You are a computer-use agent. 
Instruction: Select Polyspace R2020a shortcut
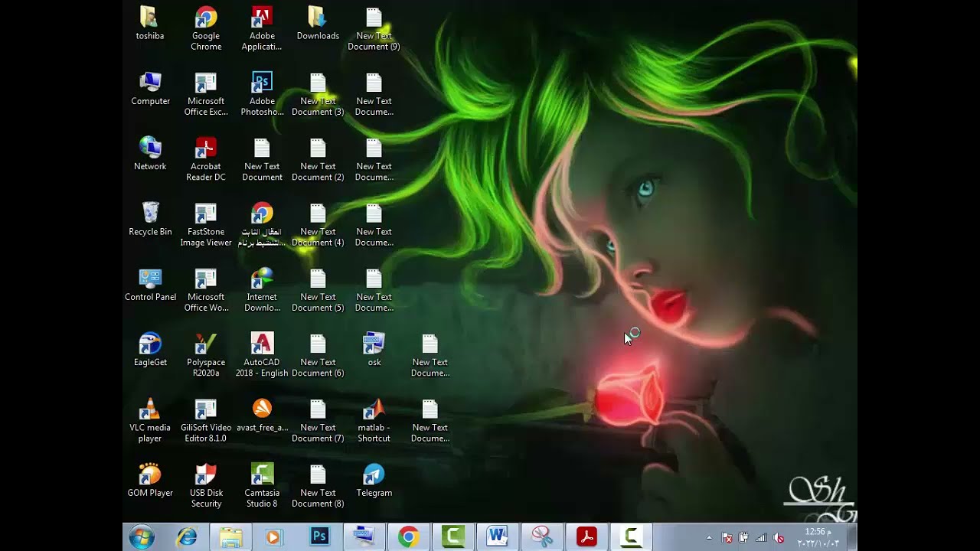pos(206,354)
